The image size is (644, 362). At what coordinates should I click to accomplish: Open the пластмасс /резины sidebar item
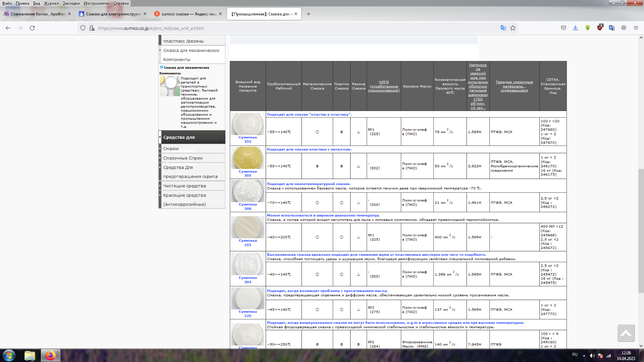coord(192,41)
